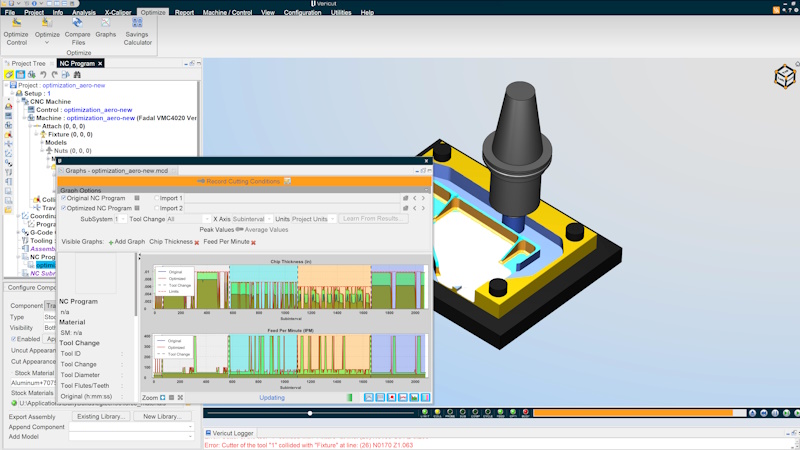The height and width of the screenshot is (450, 800).
Task: Open the Optimize Control tool
Action: [16, 32]
